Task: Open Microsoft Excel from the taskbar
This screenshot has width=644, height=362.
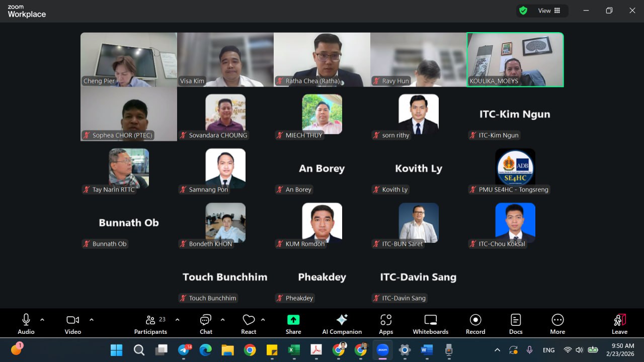Action: tap(294, 350)
